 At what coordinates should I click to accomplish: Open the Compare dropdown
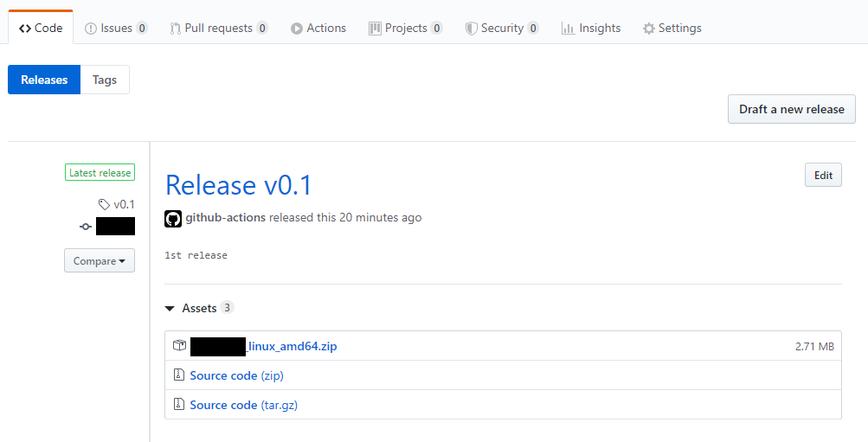100,260
